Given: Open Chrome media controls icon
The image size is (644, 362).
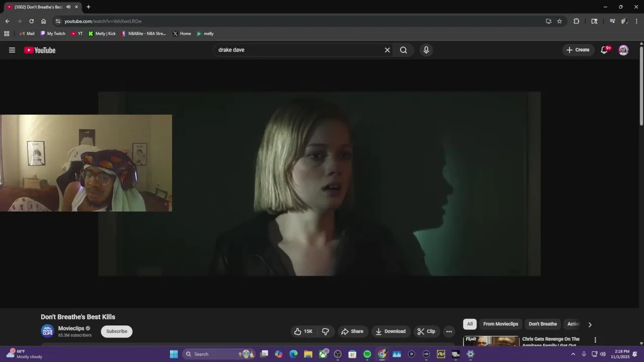Looking at the screenshot, I should [612, 21].
